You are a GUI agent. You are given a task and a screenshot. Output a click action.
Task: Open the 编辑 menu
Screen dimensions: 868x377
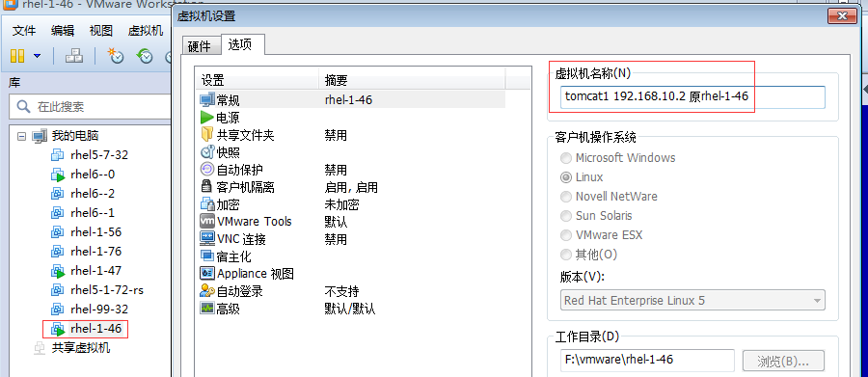(62, 31)
